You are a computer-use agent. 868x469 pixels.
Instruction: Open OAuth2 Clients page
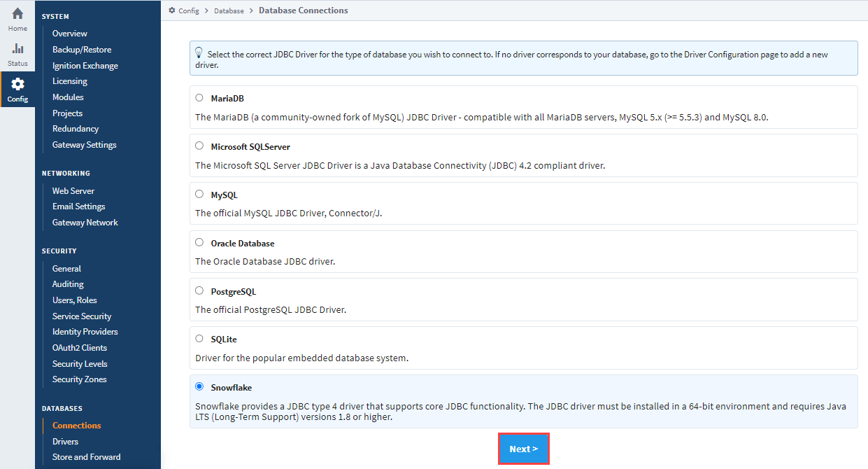pos(80,348)
